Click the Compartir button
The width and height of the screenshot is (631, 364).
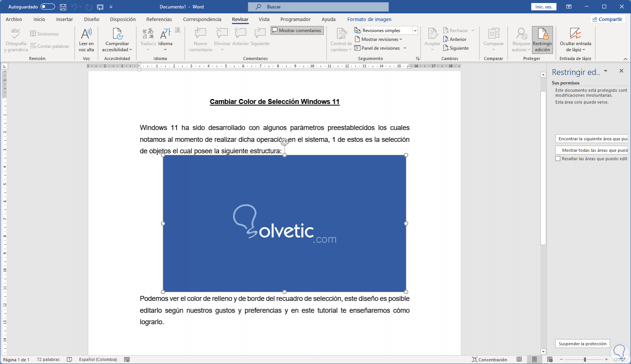click(x=607, y=19)
